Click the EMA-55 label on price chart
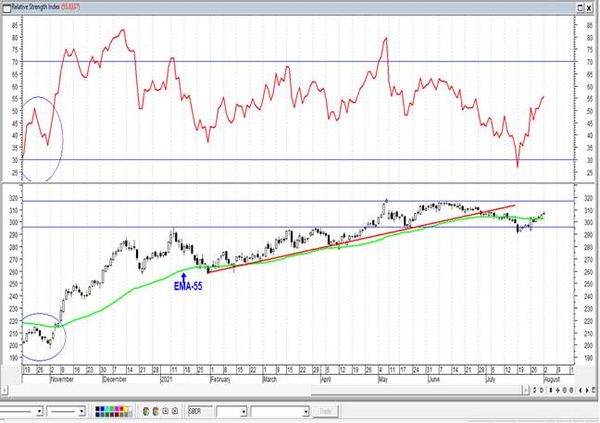Image resolution: width=600 pixels, height=423 pixels. (188, 286)
